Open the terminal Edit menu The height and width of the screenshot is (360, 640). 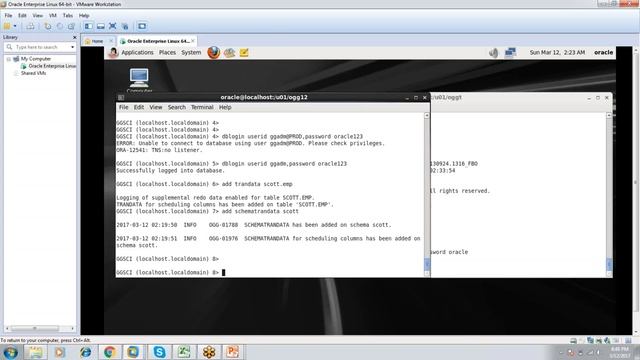pyautogui.click(x=139, y=107)
